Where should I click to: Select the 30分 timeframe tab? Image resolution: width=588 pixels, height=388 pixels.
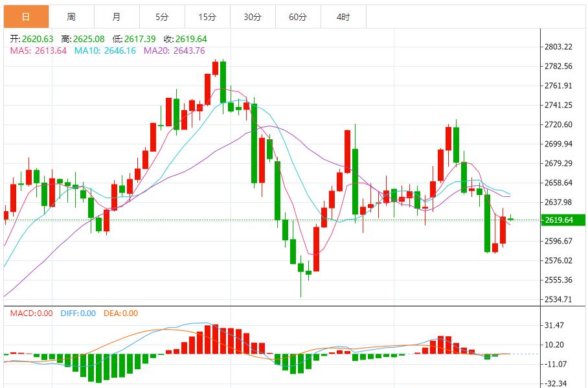point(253,17)
